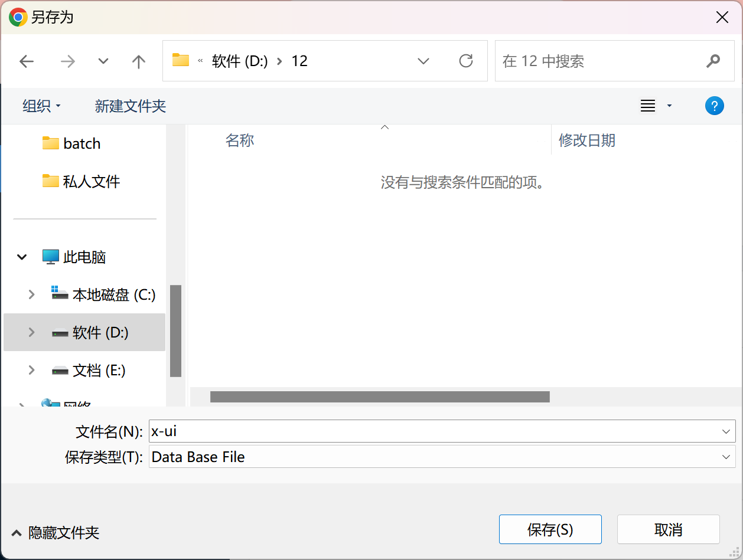
Task: Click the 取消 button
Action: click(668, 529)
